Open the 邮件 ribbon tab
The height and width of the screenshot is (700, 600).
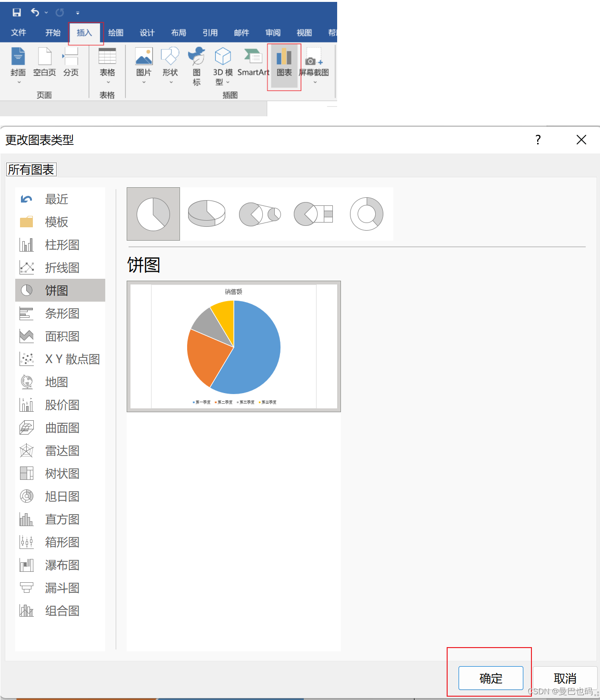click(241, 32)
